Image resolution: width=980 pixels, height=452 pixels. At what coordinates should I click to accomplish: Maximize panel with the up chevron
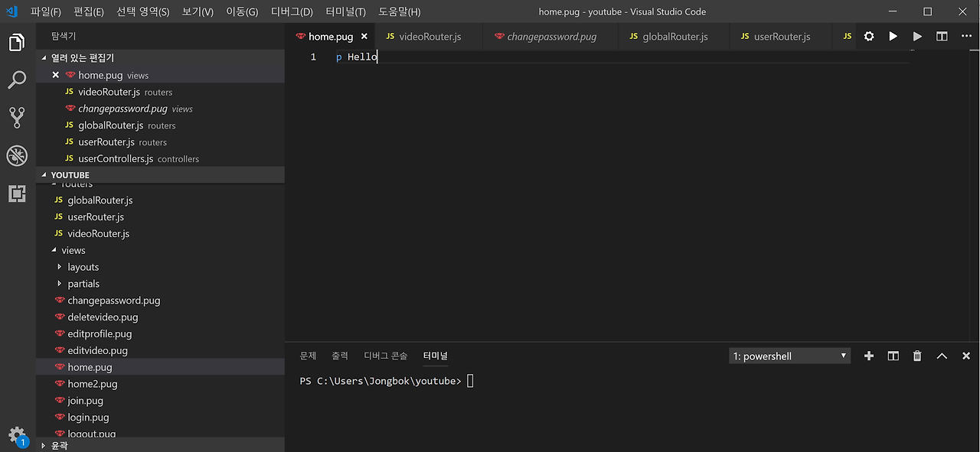[942, 356]
